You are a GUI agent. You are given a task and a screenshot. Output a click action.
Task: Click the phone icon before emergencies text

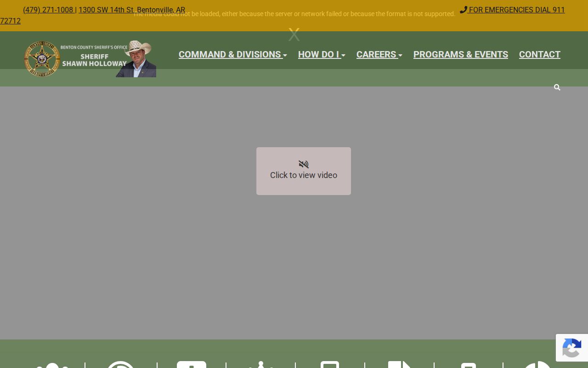tap(464, 10)
